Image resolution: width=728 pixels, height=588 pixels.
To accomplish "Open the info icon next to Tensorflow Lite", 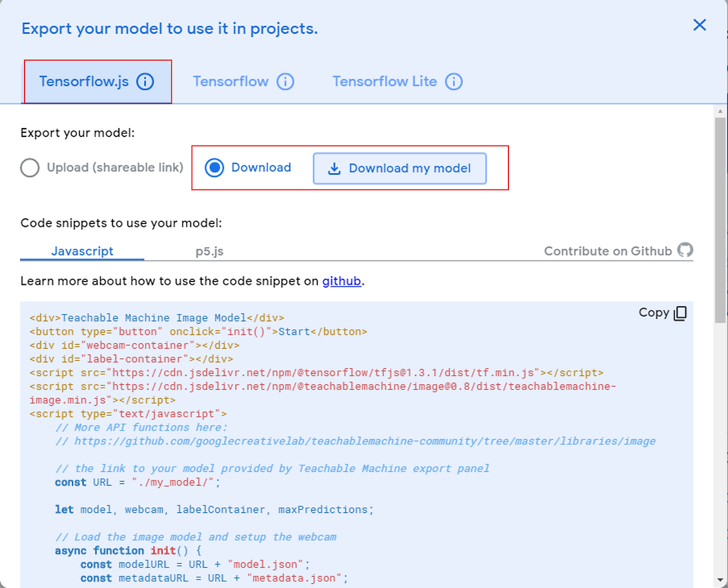I will (454, 82).
